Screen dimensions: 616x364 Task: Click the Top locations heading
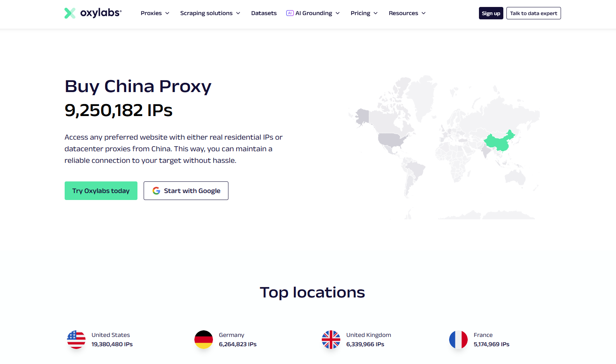point(312,292)
